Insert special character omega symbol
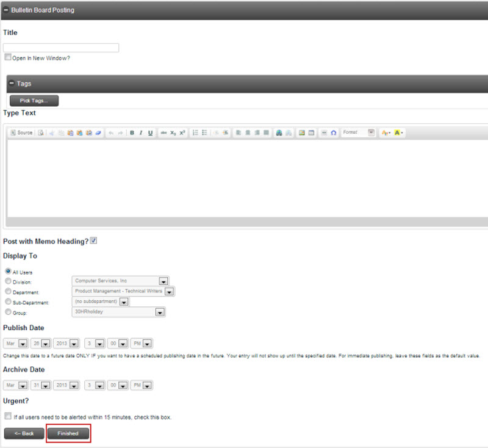Screen dimensions: 488x448 334,132
